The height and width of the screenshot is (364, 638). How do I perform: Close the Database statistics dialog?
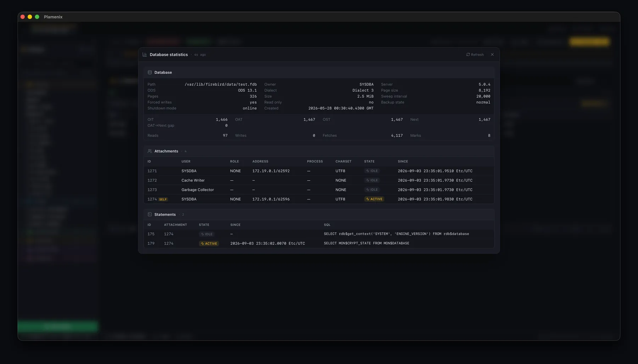pyautogui.click(x=492, y=55)
